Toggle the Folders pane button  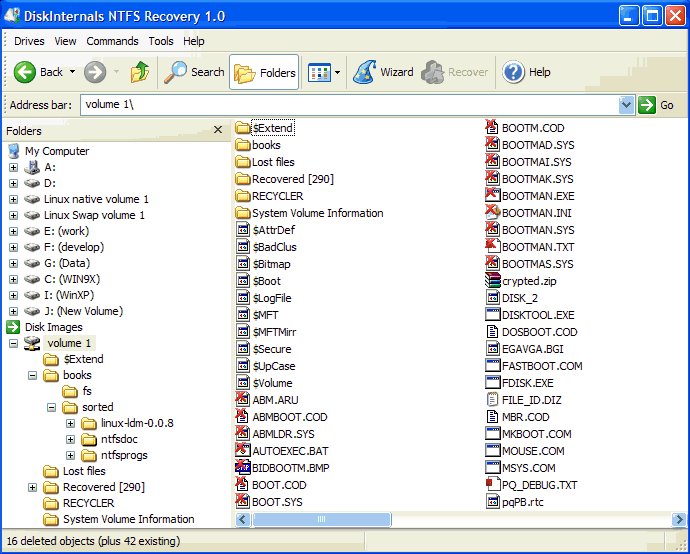(264, 72)
